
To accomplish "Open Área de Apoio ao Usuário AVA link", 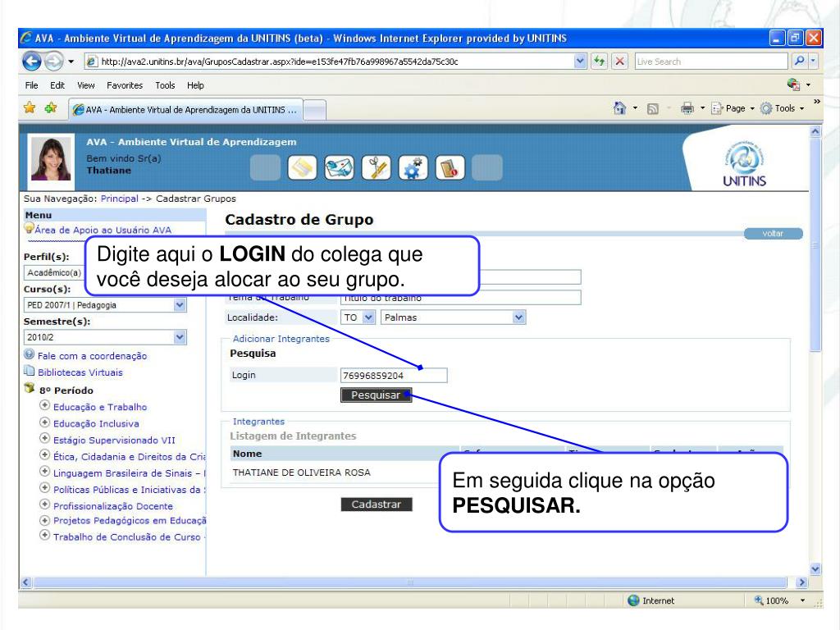I will click(103, 230).
